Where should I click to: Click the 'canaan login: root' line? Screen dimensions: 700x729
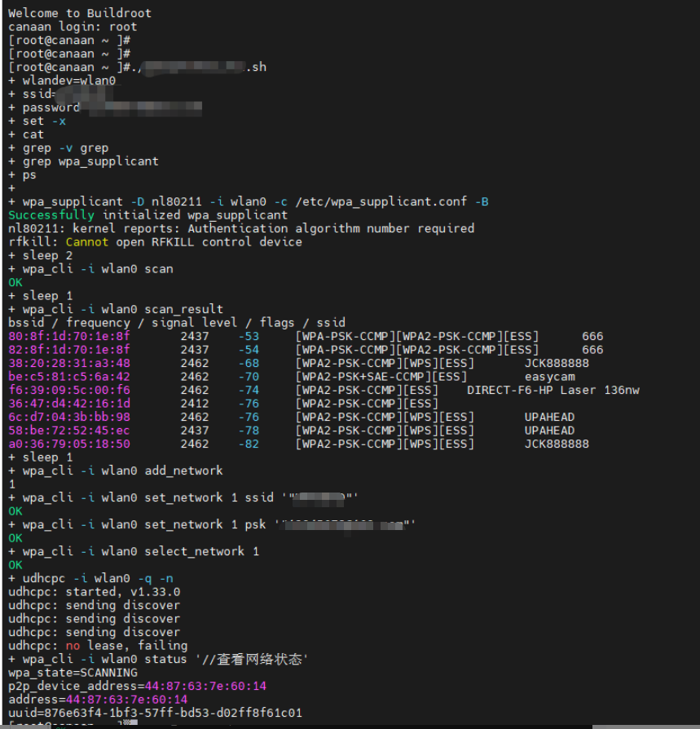coord(73,27)
